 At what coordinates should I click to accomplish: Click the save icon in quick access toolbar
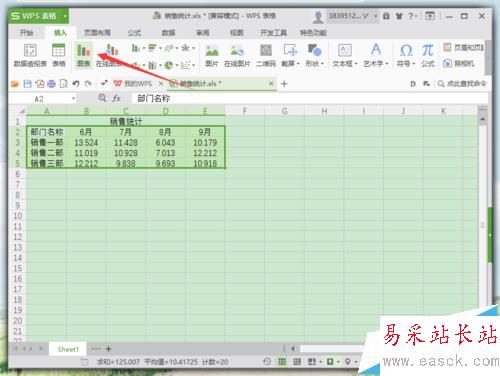[27, 84]
